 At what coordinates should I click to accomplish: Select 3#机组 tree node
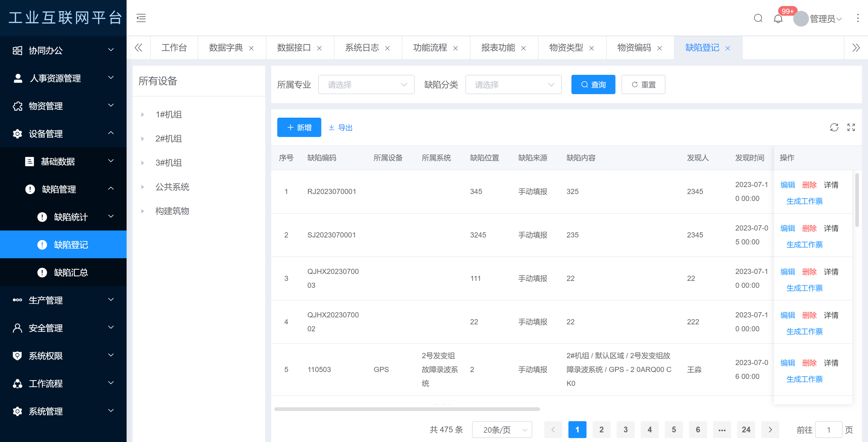[168, 163]
